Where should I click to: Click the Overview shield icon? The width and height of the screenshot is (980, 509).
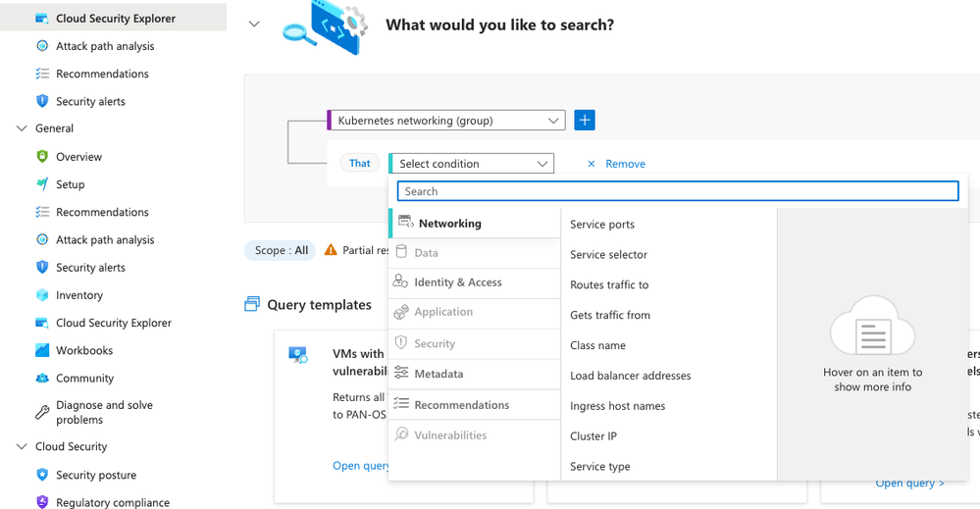click(x=42, y=156)
